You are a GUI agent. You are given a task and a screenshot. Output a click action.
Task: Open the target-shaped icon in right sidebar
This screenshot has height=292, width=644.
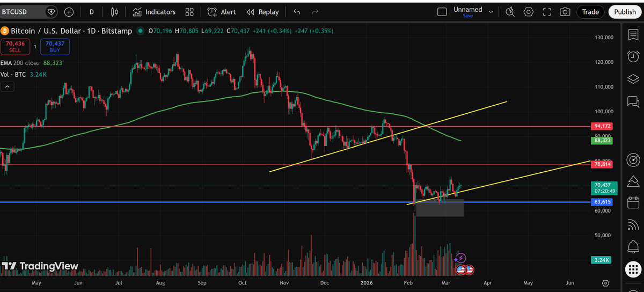click(633, 159)
